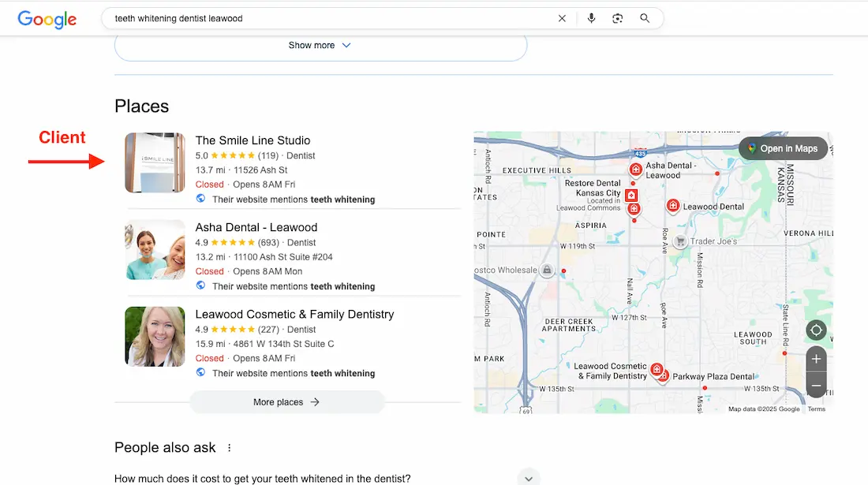Click the More places button
This screenshot has width=868, height=485.
286,402
